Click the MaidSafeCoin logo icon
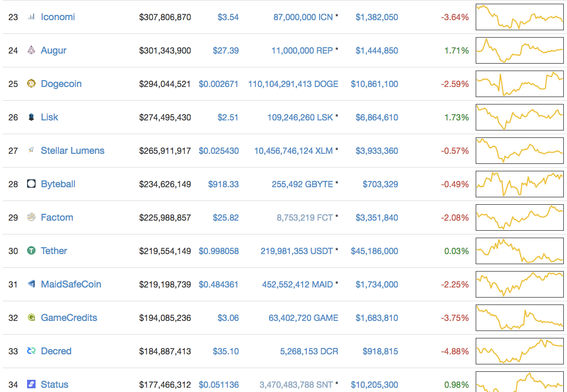This screenshot has height=392, width=567. point(31,284)
